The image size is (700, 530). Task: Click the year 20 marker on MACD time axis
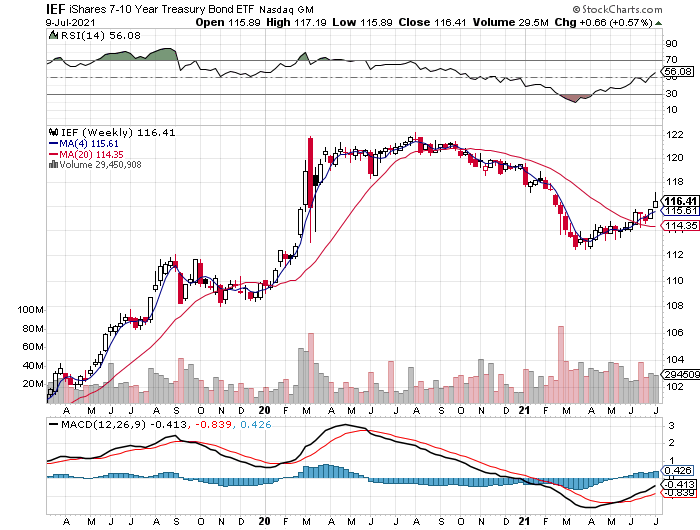[264, 521]
